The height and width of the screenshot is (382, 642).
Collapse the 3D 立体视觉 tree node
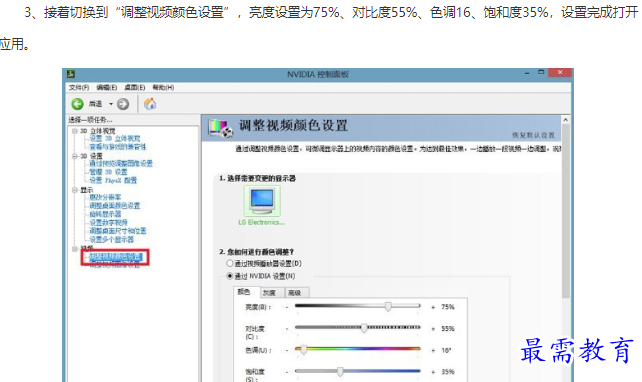point(75,131)
